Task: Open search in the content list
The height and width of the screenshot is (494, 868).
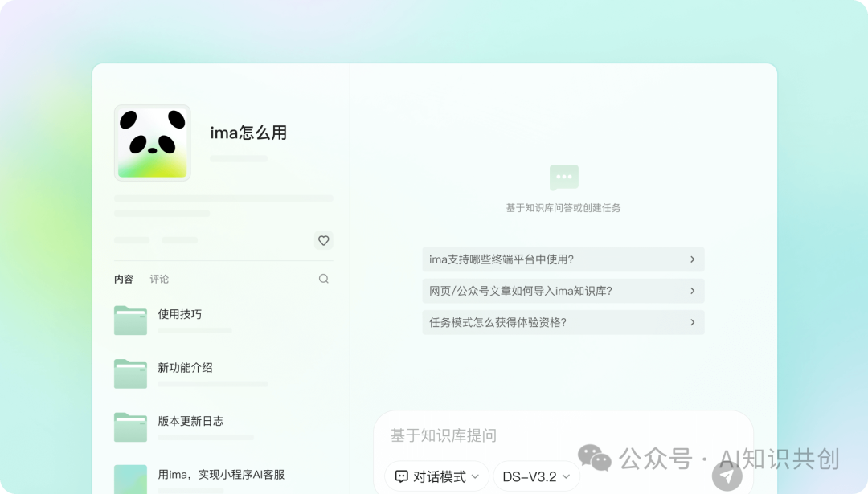Action: [323, 279]
